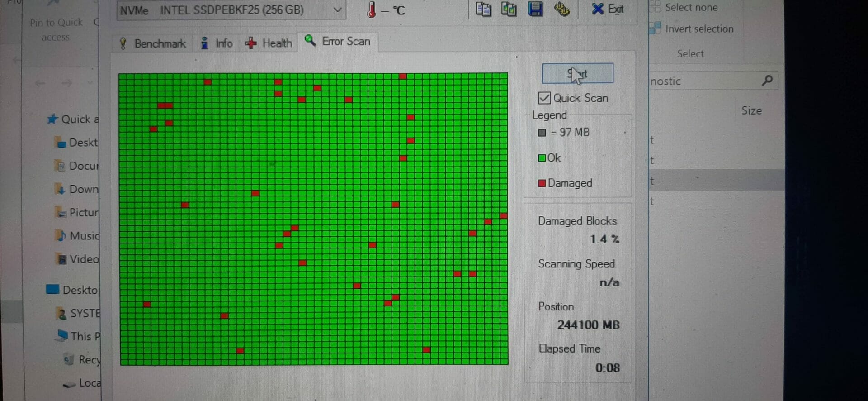Viewport: 868px width, 401px height.
Task: Click the red Damaged legend swatch
Action: pos(542,183)
